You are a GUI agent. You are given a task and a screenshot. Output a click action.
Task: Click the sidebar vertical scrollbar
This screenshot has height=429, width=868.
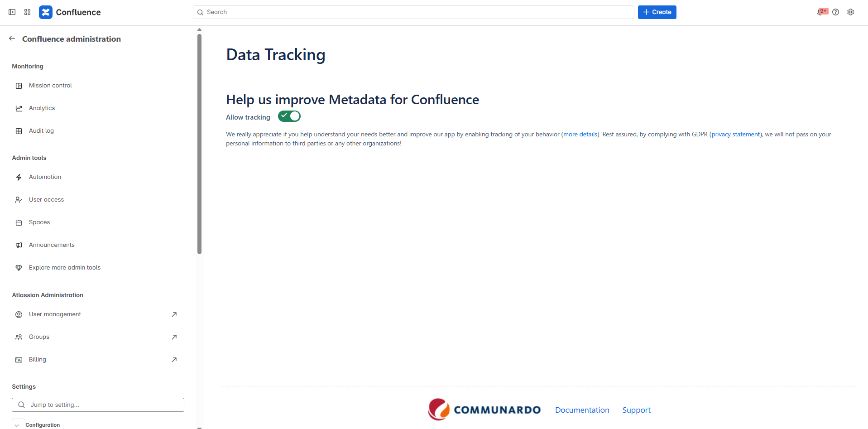(x=199, y=144)
